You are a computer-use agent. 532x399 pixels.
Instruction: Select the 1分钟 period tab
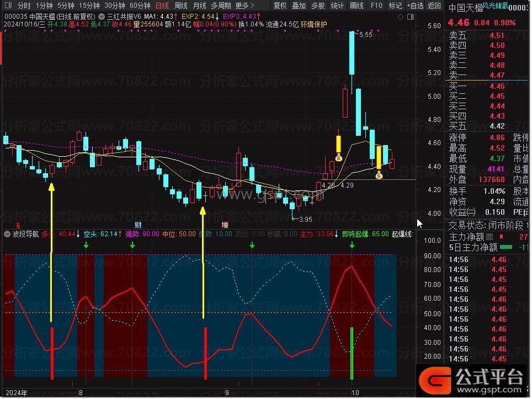point(44,6)
